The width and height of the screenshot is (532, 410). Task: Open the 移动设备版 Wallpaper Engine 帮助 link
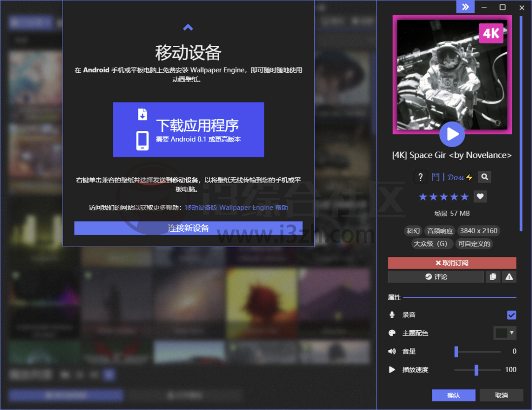(236, 208)
